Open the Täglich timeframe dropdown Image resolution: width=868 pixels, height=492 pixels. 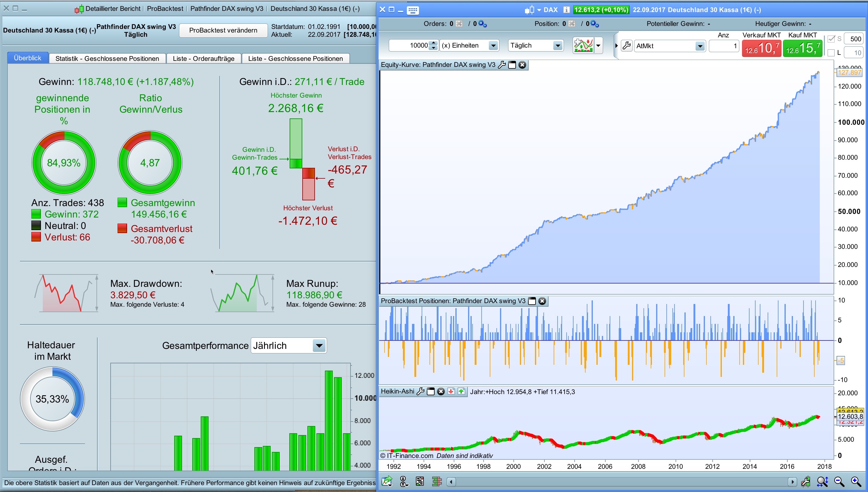point(558,45)
